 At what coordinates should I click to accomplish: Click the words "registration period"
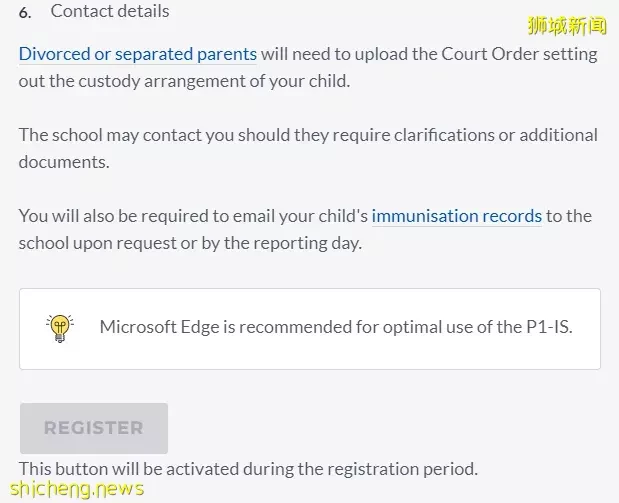coord(403,469)
